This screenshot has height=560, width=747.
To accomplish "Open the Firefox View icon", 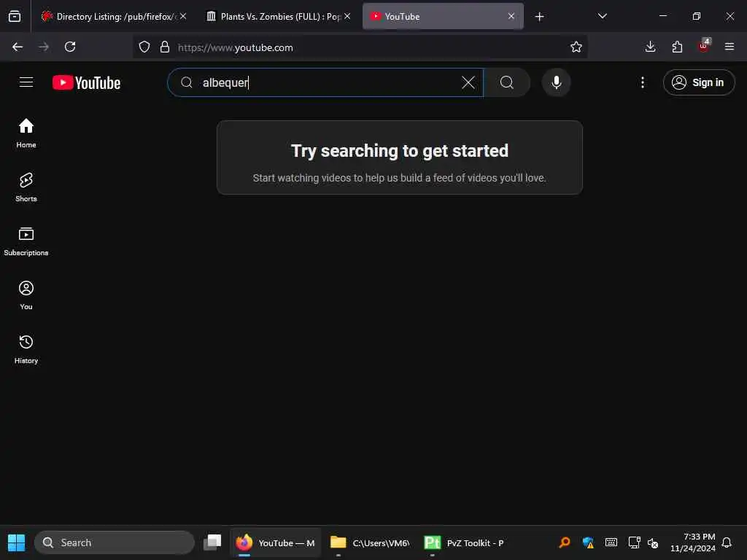I will pos(15,16).
